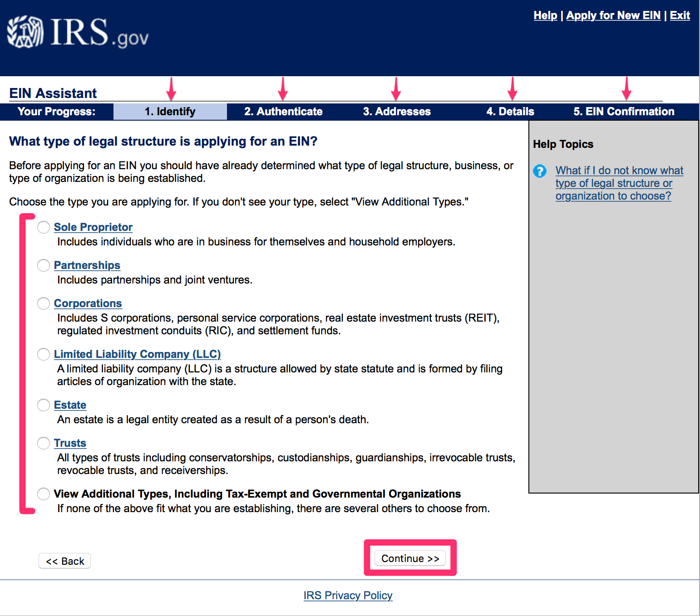Open the Help link in header
Screen dimensions: 700x616
pos(545,15)
